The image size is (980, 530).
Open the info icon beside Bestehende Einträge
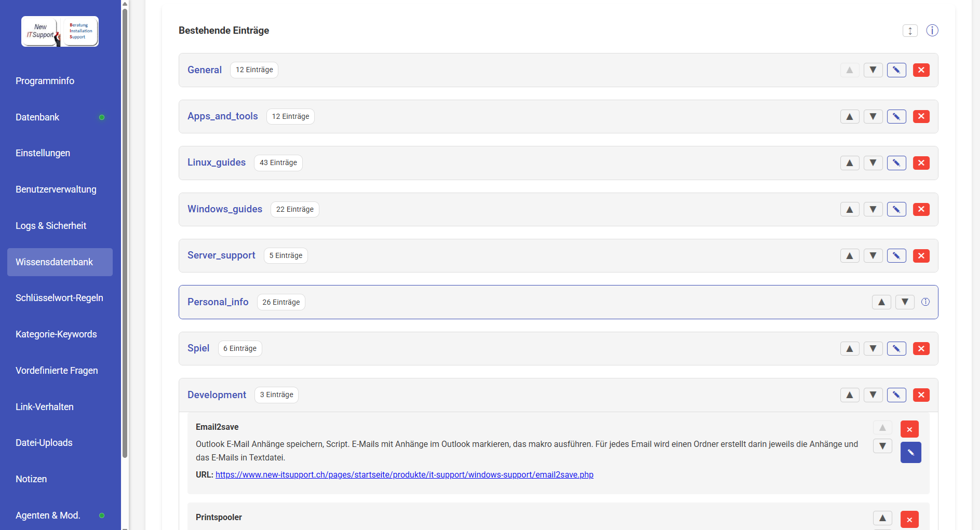coord(932,31)
